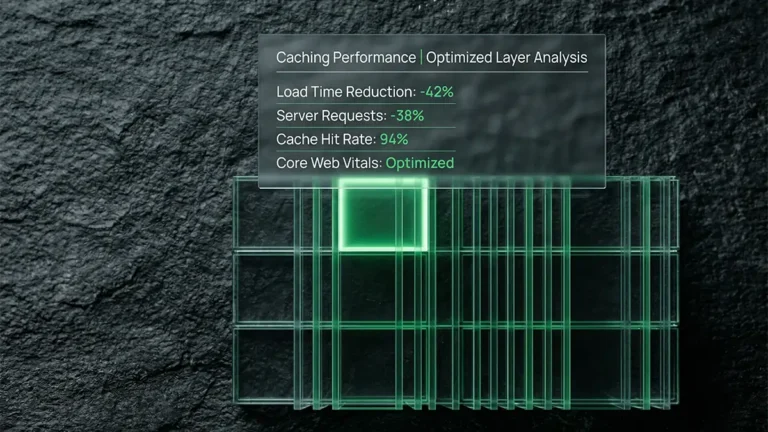Select the 94% cache hit value
Screen dimensions: 768x432
(x=394, y=139)
